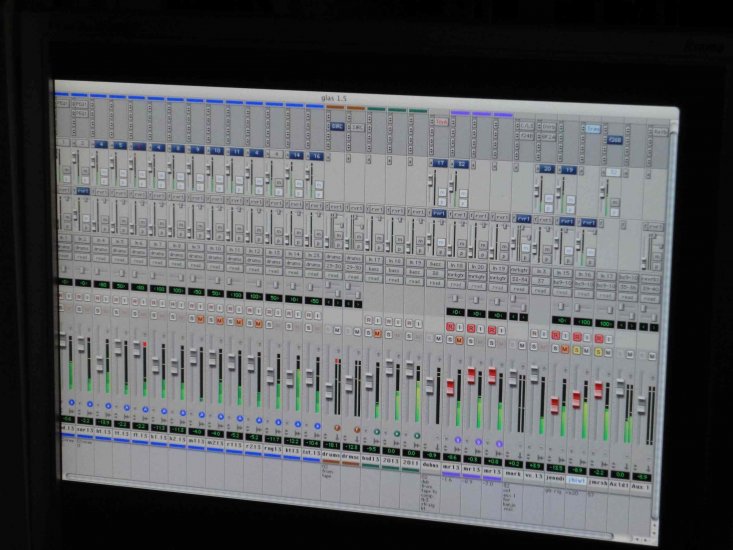This screenshot has height=550, width=733.
Task: Click input monitor I button on bsd1.5
Action: [377, 321]
